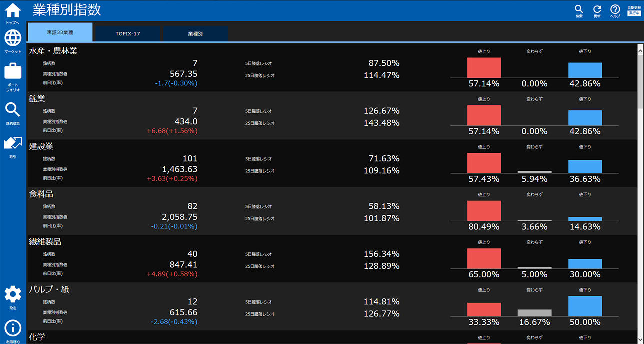Click the change -2.68(-0.43%)
This screenshot has width=644, height=344.
click(174, 322)
